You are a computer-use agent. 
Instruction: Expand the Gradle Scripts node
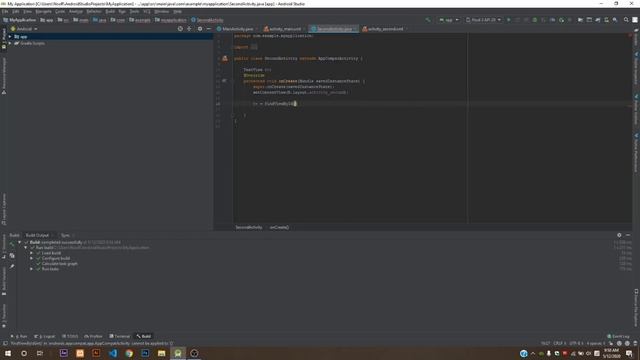10,43
